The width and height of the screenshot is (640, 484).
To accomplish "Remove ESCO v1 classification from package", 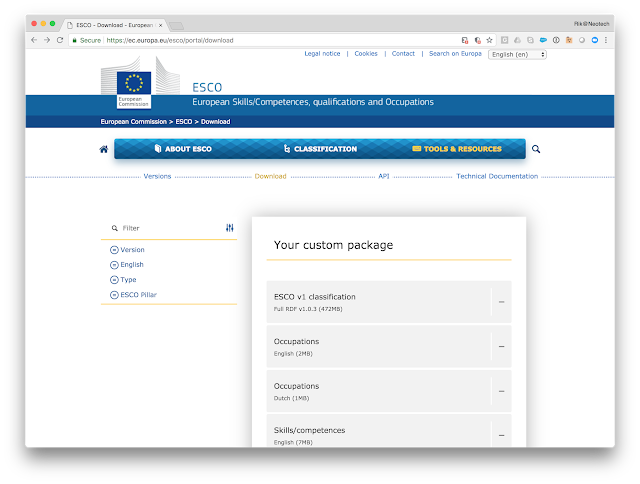I will tap(502, 302).
